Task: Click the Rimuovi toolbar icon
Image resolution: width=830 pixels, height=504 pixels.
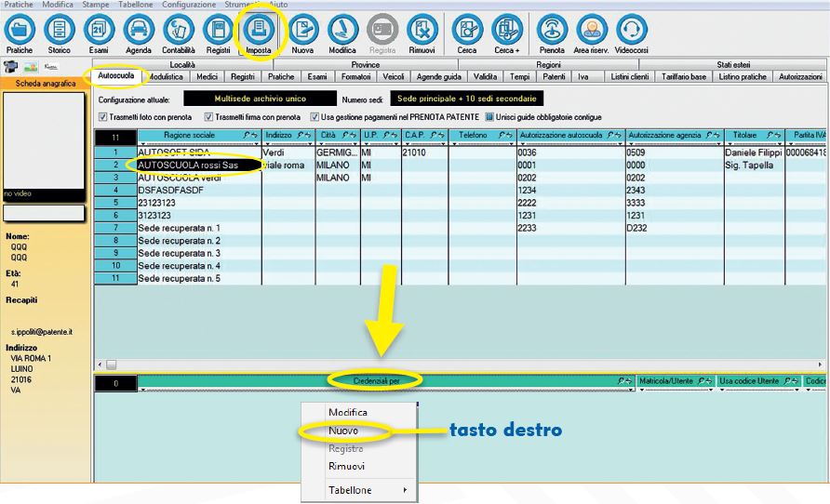Action: point(422,33)
